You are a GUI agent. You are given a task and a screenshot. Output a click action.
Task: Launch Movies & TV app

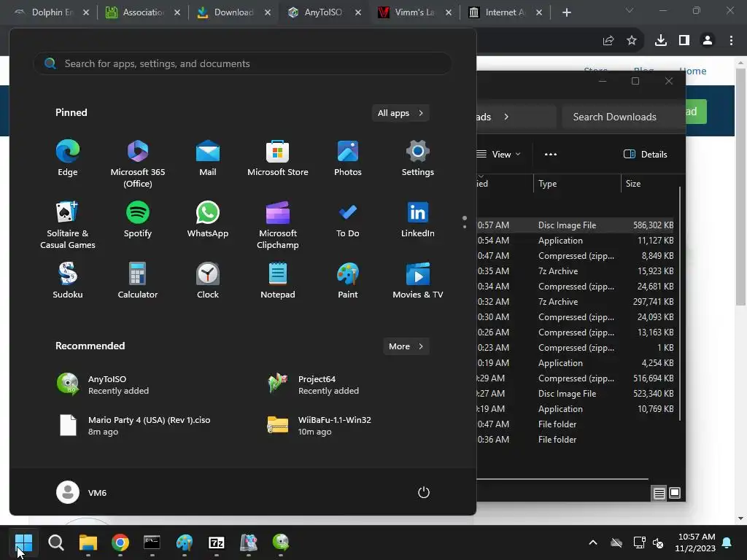click(x=418, y=281)
